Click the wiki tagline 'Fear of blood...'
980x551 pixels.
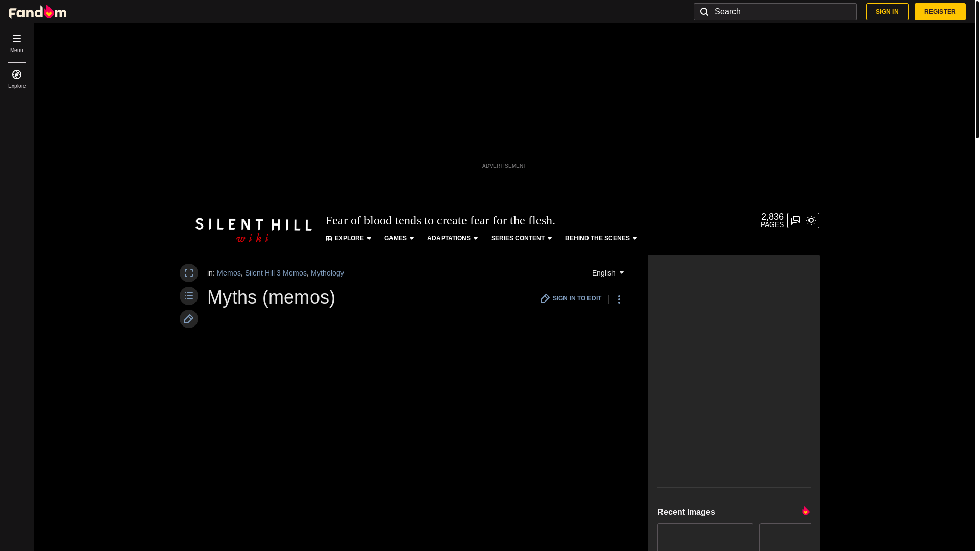coord(440,220)
